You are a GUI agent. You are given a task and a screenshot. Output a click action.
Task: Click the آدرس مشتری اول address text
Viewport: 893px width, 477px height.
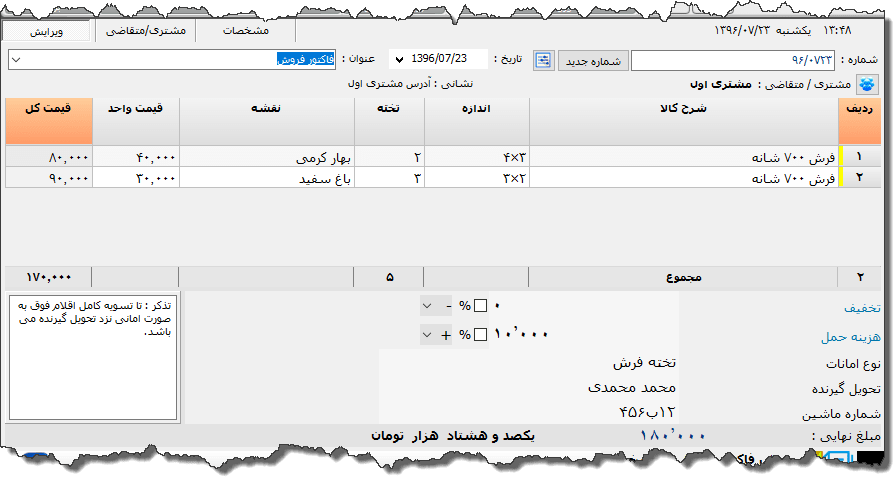(x=391, y=84)
